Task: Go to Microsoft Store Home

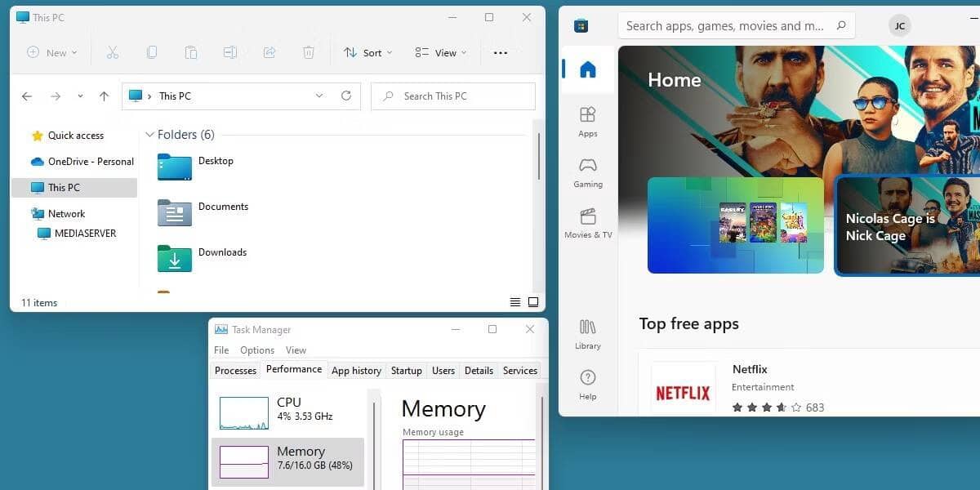Action: pyautogui.click(x=588, y=69)
